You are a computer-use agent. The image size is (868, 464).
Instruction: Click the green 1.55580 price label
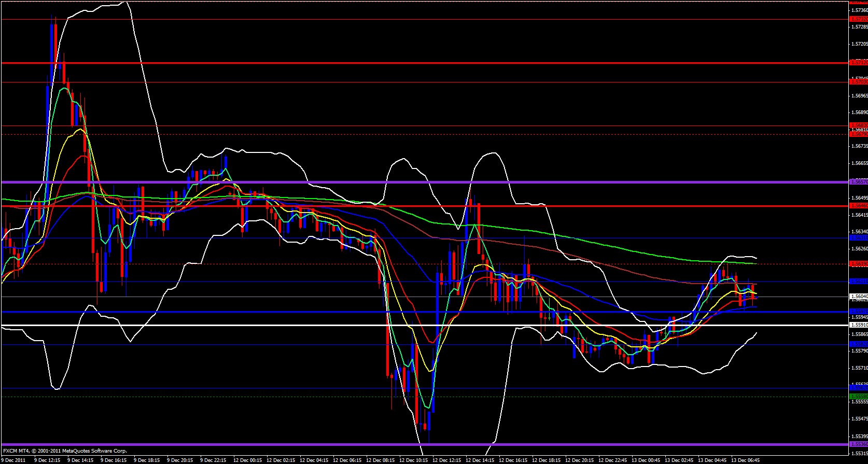point(858,396)
